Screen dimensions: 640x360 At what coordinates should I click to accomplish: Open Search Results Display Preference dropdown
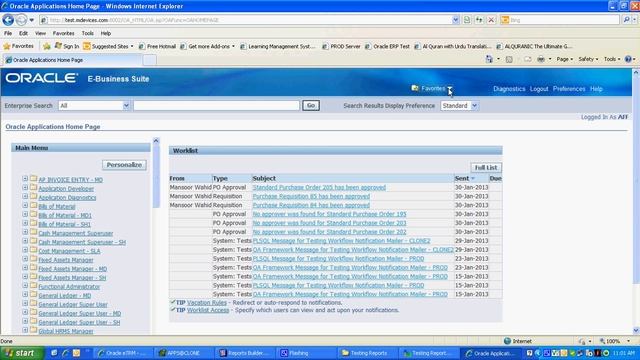point(459,105)
